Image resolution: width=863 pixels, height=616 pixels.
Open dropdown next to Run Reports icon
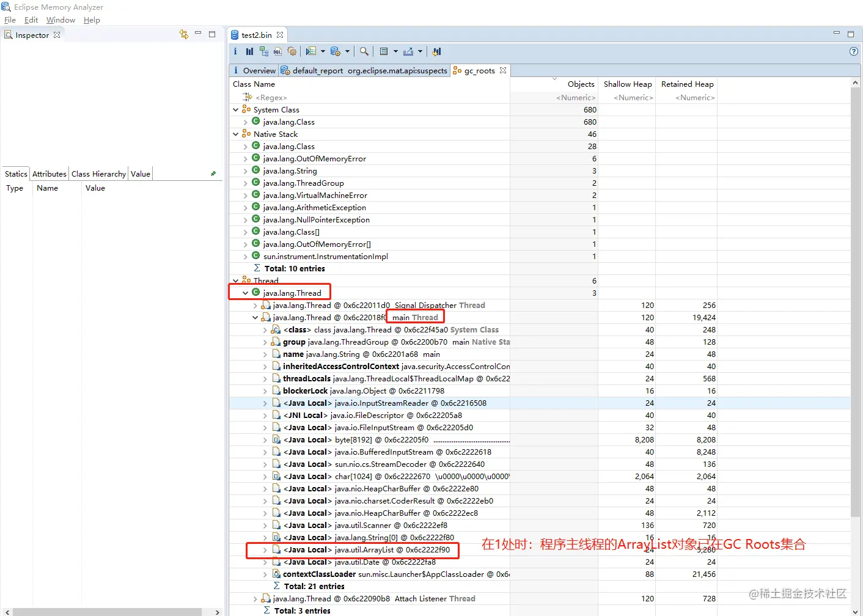[x=323, y=51]
